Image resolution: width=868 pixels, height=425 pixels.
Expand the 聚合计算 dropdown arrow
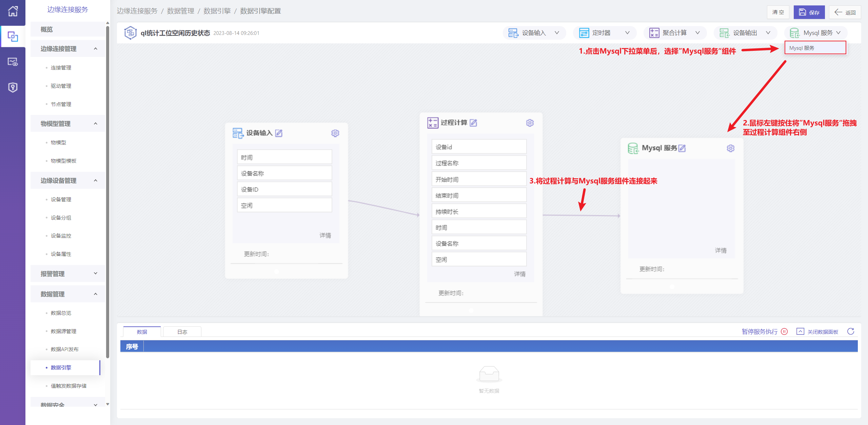697,33
